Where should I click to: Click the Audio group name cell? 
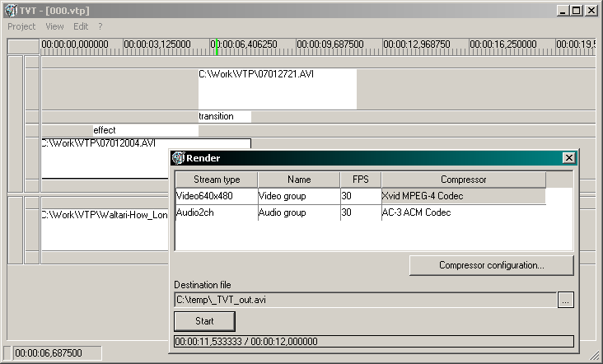pyautogui.click(x=299, y=212)
